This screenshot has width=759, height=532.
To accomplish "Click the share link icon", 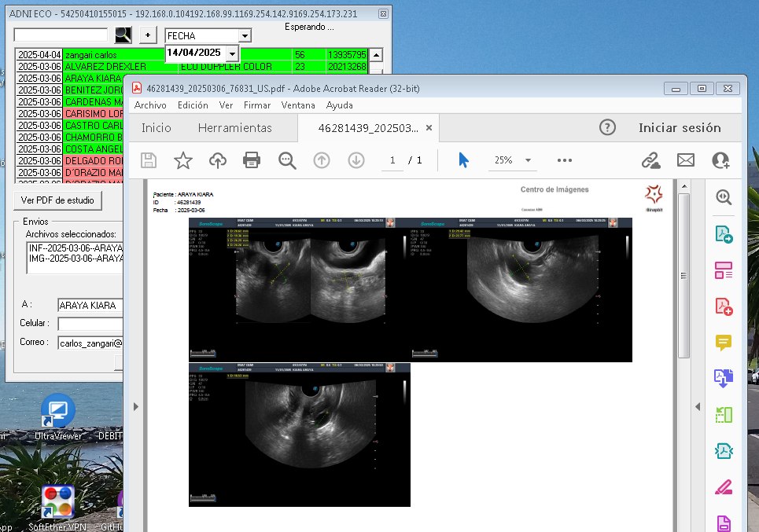I will point(650,160).
